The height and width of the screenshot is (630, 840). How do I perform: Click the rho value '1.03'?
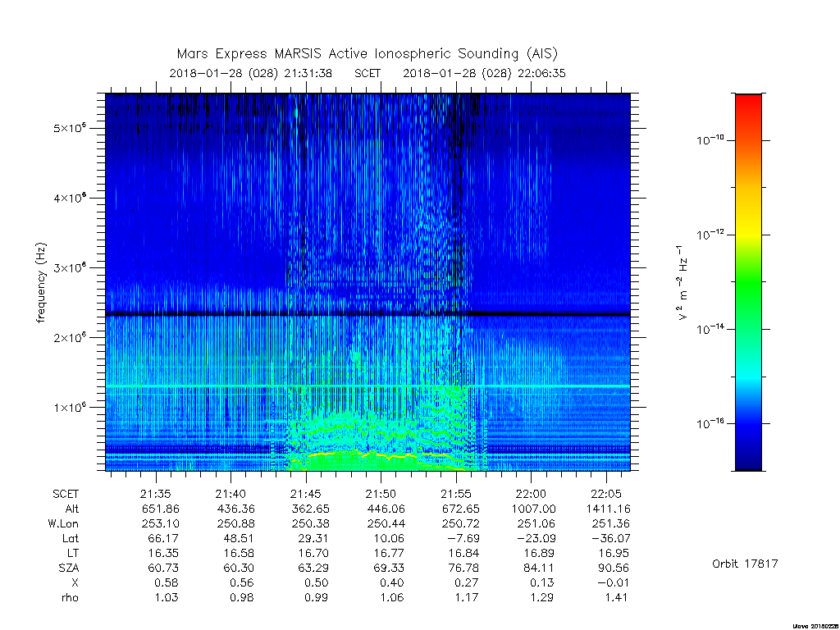(x=167, y=597)
